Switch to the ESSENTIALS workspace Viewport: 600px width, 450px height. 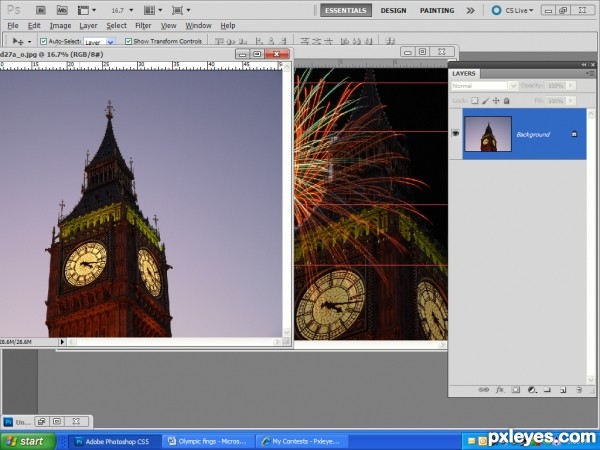pyautogui.click(x=346, y=10)
